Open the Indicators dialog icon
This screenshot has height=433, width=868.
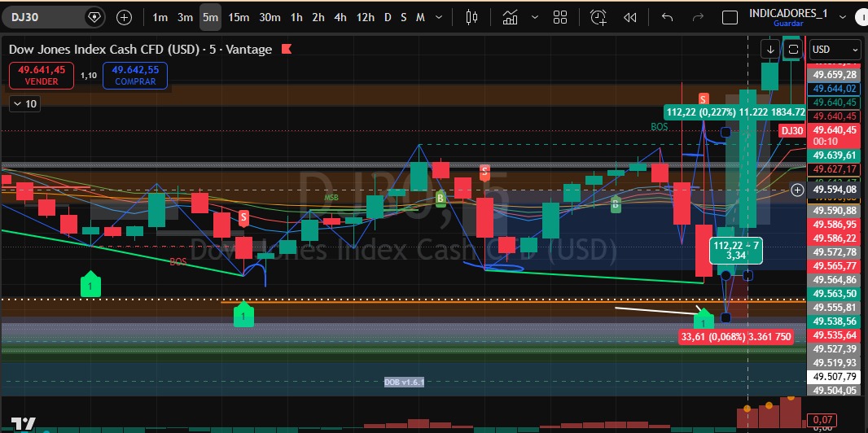tap(510, 18)
